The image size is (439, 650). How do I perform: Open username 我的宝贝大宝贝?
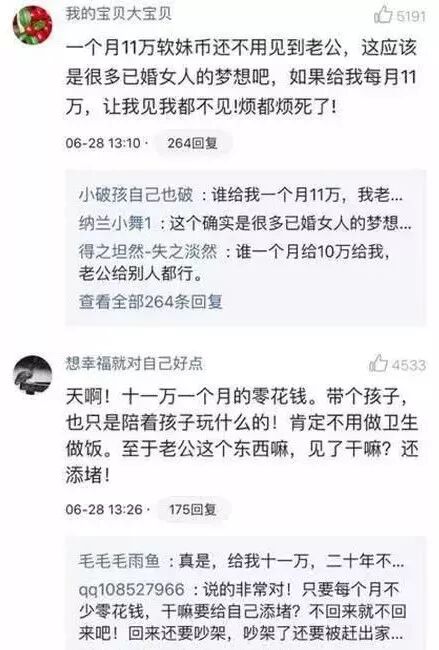pos(119,14)
